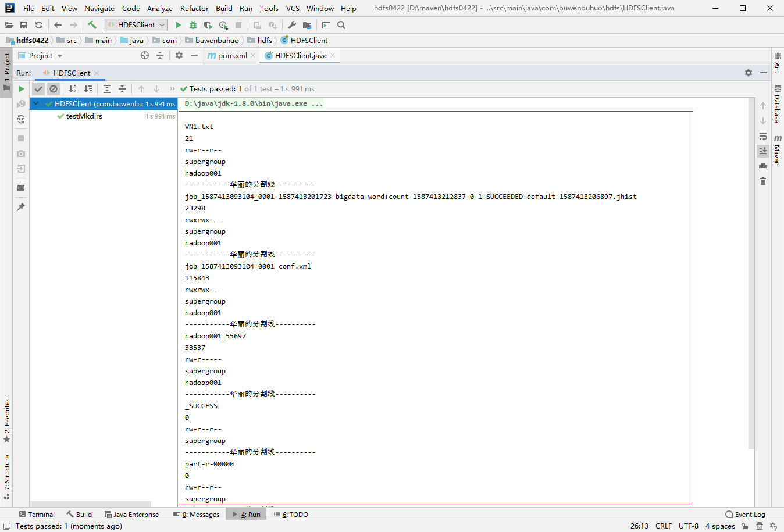Open the Refactor menu
784x532 pixels.
click(x=194, y=8)
